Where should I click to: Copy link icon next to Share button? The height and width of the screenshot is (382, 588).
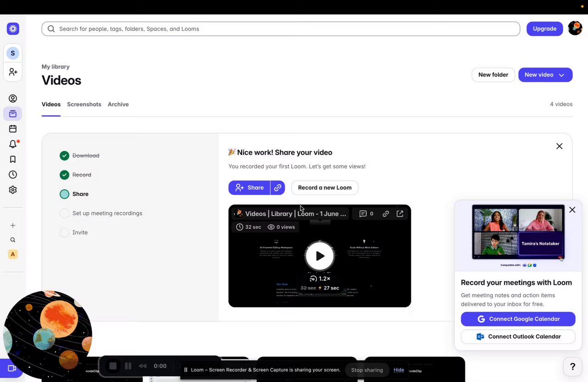pos(277,187)
